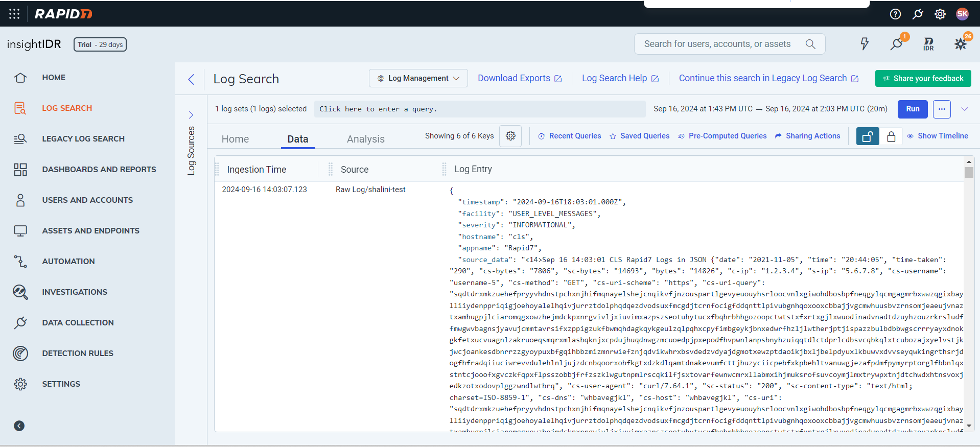980x447 pixels.
Task: Click the Dashboards and Reports icon
Action: click(20, 170)
